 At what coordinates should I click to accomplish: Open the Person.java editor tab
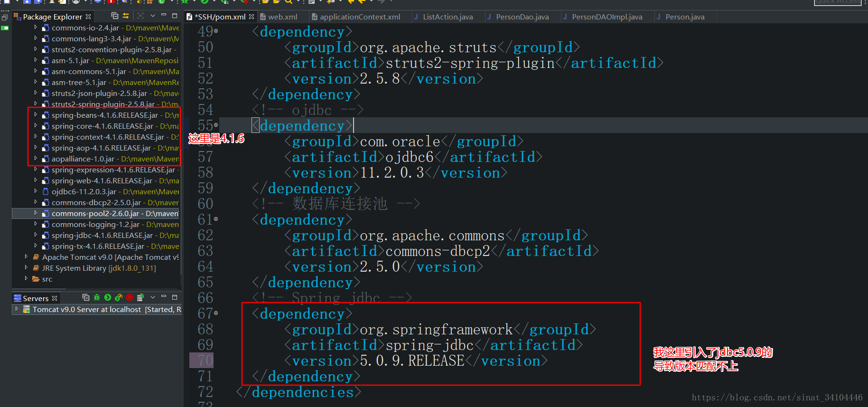click(x=684, y=17)
